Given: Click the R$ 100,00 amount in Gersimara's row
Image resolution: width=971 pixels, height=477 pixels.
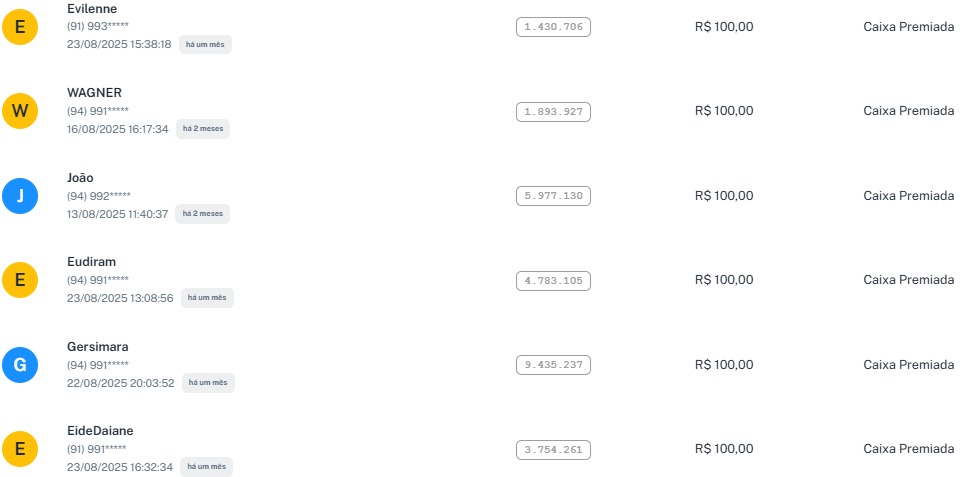Looking at the screenshot, I should click(x=724, y=365).
